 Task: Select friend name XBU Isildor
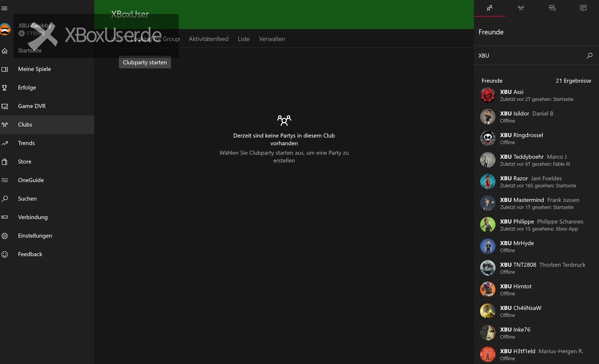click(514, 114)
